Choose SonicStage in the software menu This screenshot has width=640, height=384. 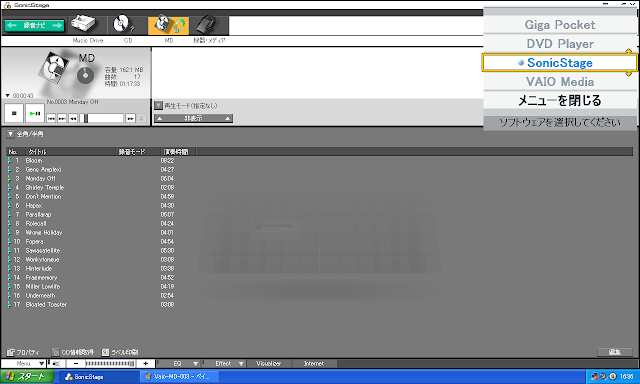click(x=559, y=63)
